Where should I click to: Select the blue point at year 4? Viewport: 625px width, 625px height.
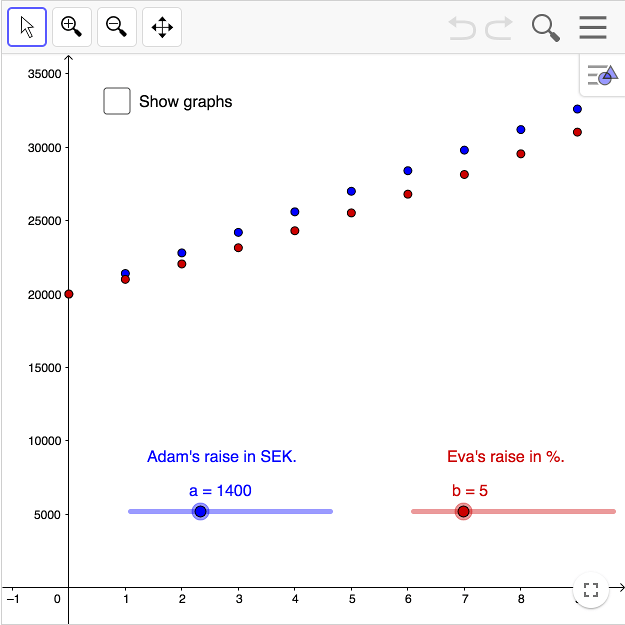point(295,212)
